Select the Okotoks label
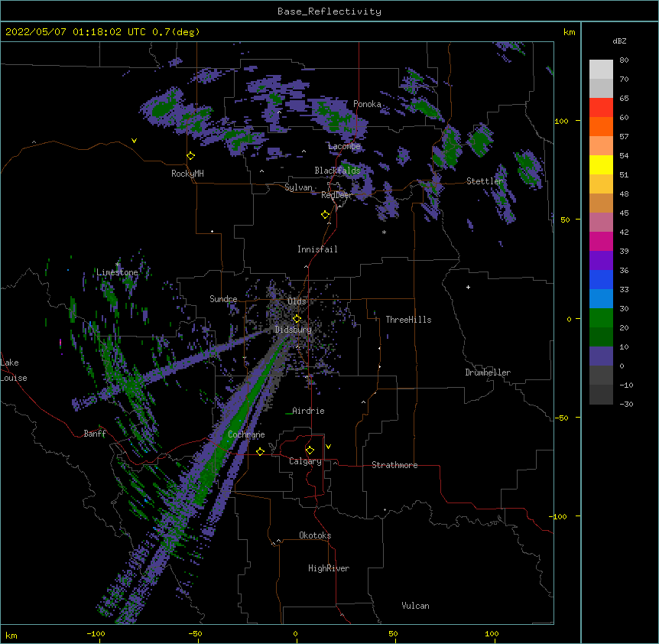 (315, 535)
